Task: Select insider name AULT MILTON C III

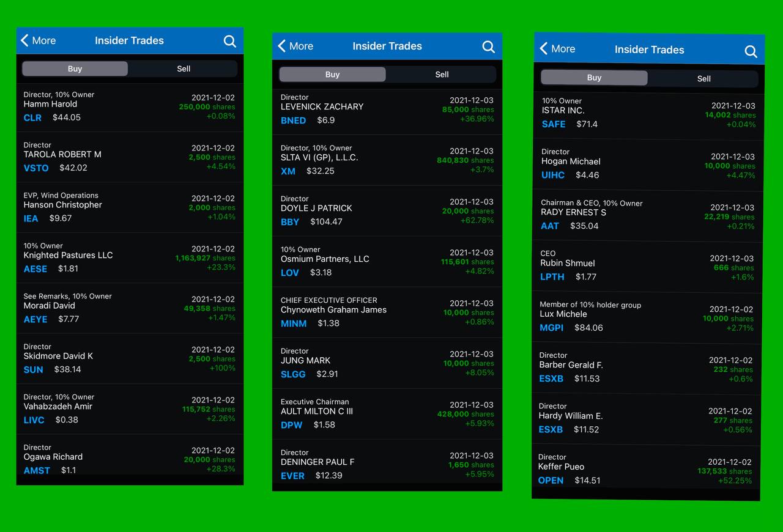Action: (317, 411)
